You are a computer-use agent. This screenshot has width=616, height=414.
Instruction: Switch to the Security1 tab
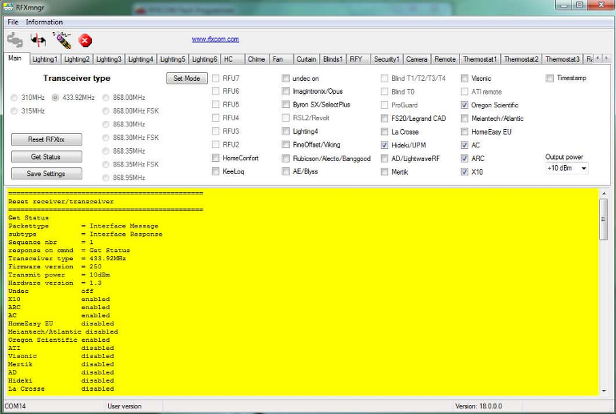pyautogui.click(x=386, y=59)
